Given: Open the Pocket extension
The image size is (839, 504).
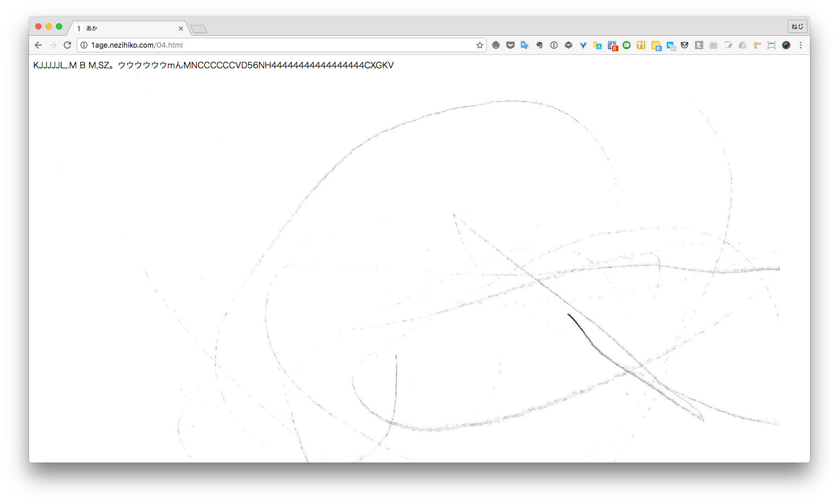Looking at the screenshot, I should (510, 45).
